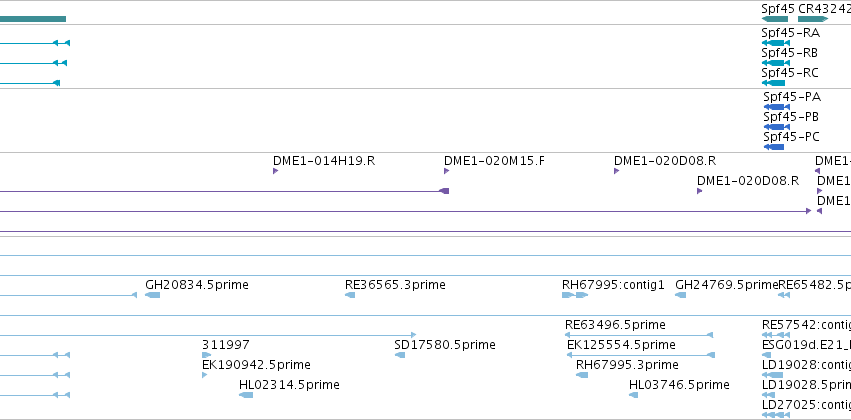Viewport: 851px width, 420px height.
Task: Click the SD17580.5prime EST glyph
Action: pyautogui.click(x=400, y=355)
